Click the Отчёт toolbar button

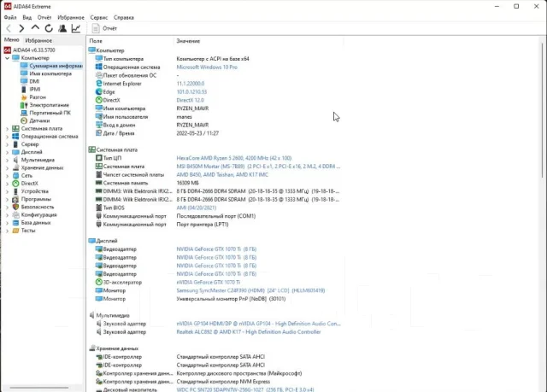104,28
